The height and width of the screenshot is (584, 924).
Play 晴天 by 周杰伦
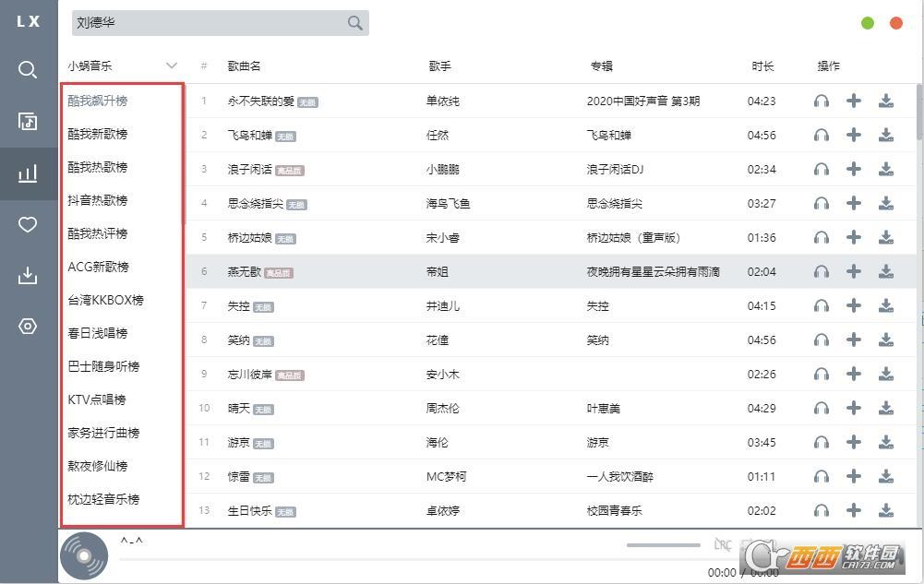click(822, 409)
